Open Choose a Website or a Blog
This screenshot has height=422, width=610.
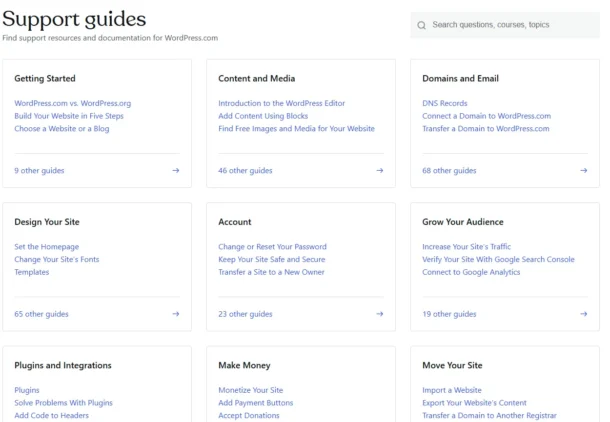click(62, 129)
